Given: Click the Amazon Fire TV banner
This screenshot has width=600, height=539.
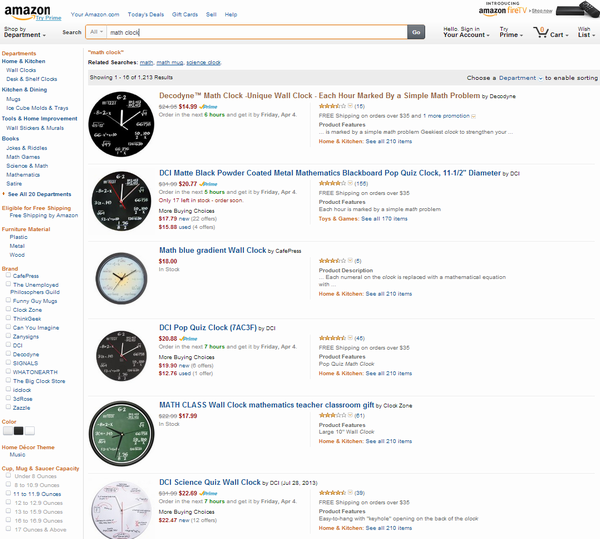Looking at the screenshot, I should [x=539, y=10].
